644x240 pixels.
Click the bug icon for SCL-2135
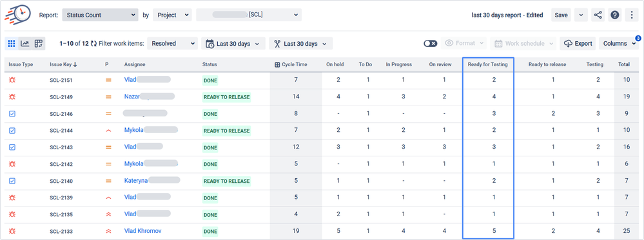(12, 214)
